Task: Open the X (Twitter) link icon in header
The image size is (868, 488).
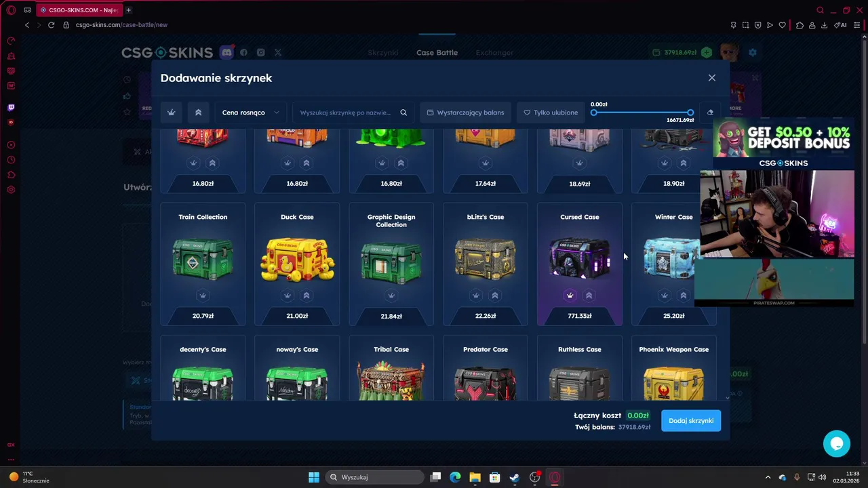Action: [277, 52]
